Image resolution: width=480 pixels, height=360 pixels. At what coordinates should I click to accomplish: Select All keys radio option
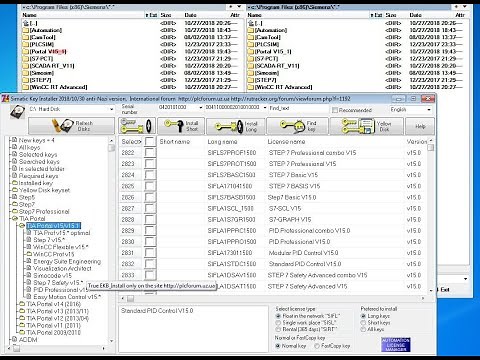363,329
